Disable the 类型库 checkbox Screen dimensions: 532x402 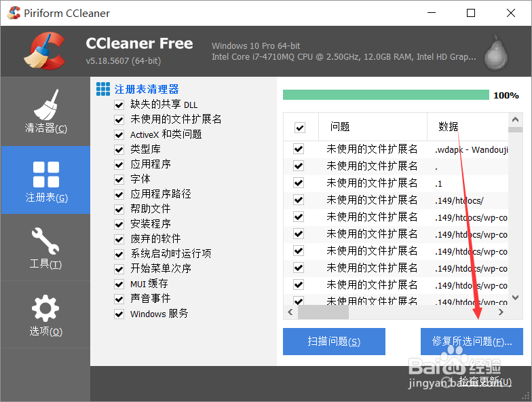[x=119, y=149]
